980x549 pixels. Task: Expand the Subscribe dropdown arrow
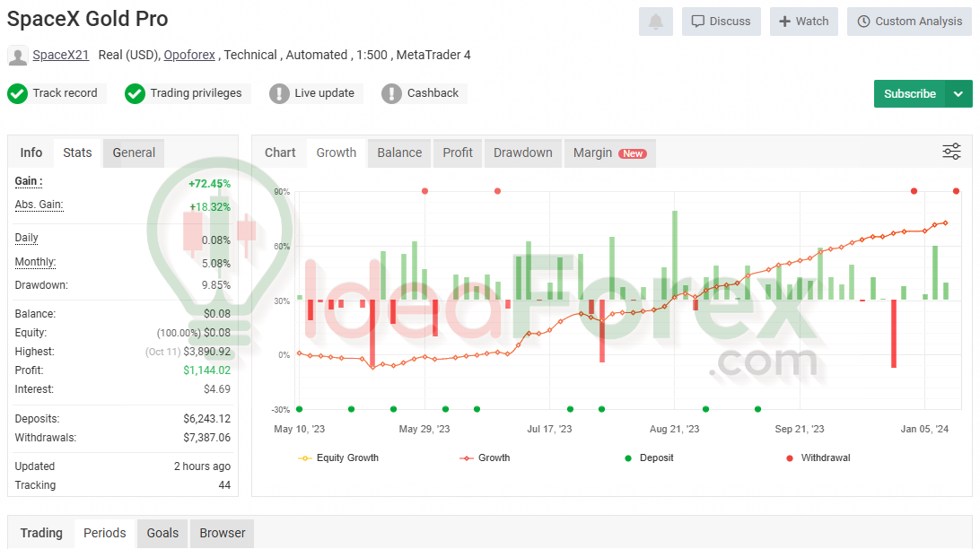coord(958,93)
